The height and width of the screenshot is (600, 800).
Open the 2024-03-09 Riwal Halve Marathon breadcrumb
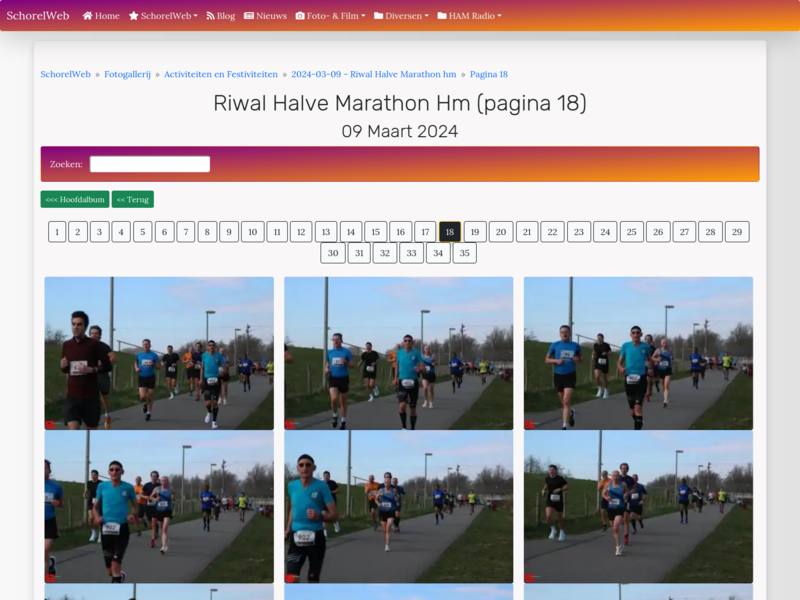pyautogui.click(x=373, y=74)
